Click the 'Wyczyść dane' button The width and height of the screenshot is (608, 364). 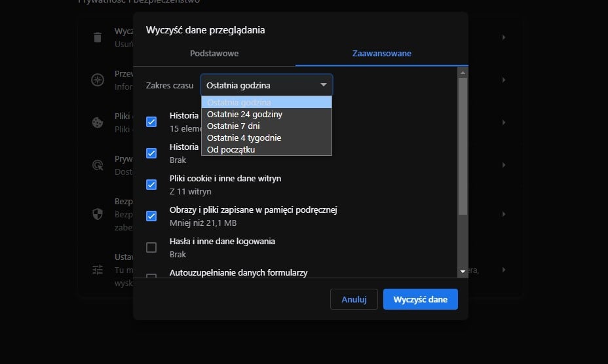[x=420, y=299]
